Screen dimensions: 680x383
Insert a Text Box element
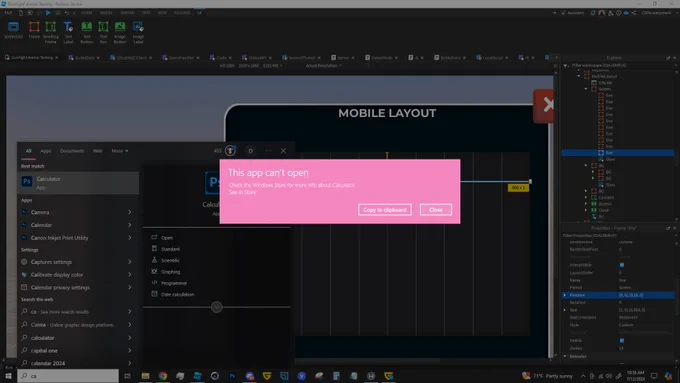click(103, 32)
